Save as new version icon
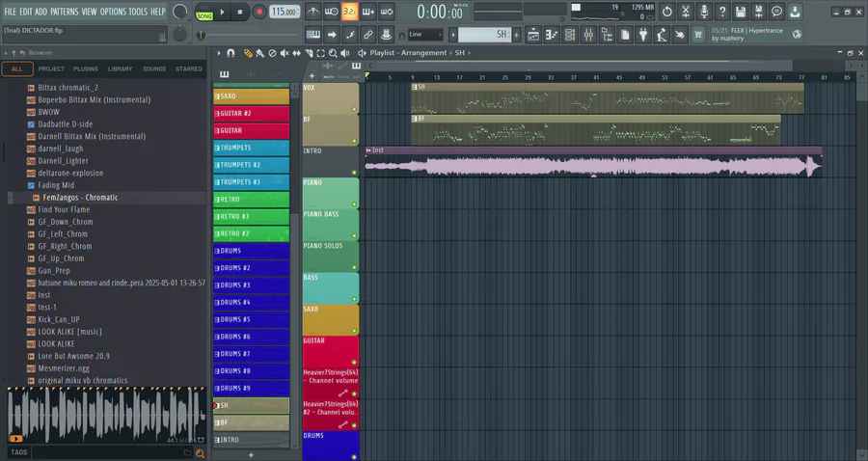Viewport: 868px width, 461px height. click(758, 11)
